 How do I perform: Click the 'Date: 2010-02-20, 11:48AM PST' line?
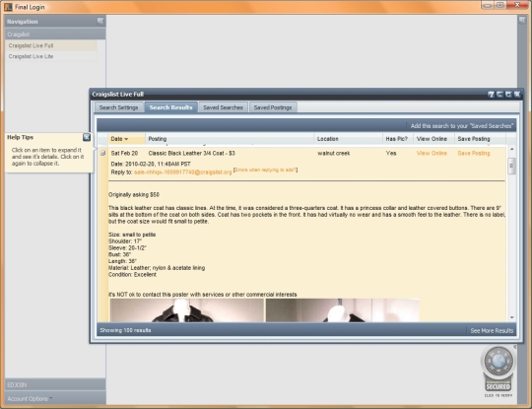(151, 164)
